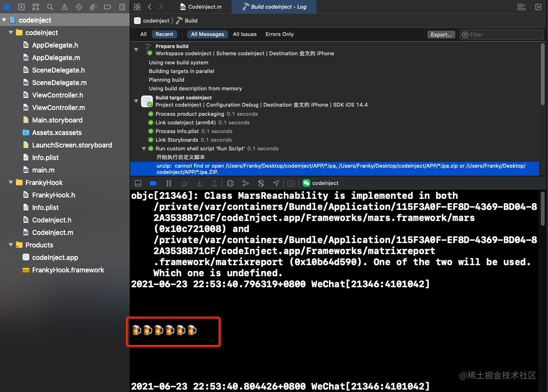Select the All filter in build log
Viewport: 548px width, 392px height.
coord(143,34)
